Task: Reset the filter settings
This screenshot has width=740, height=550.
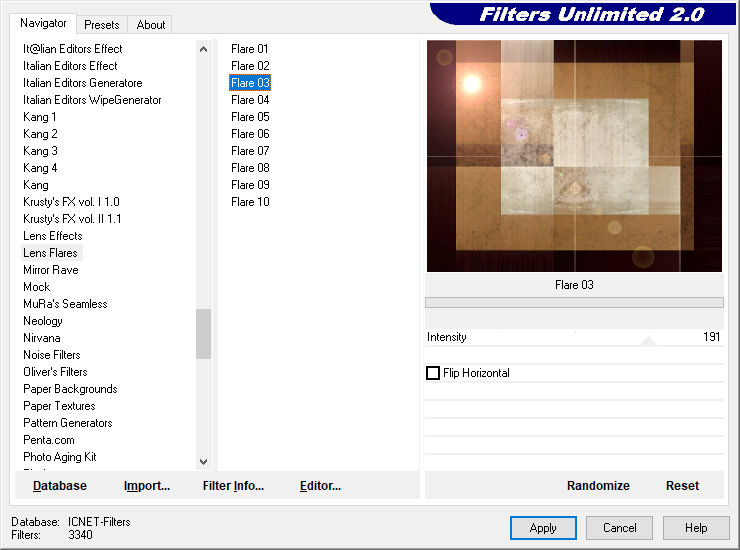Action: pos(682,486)
